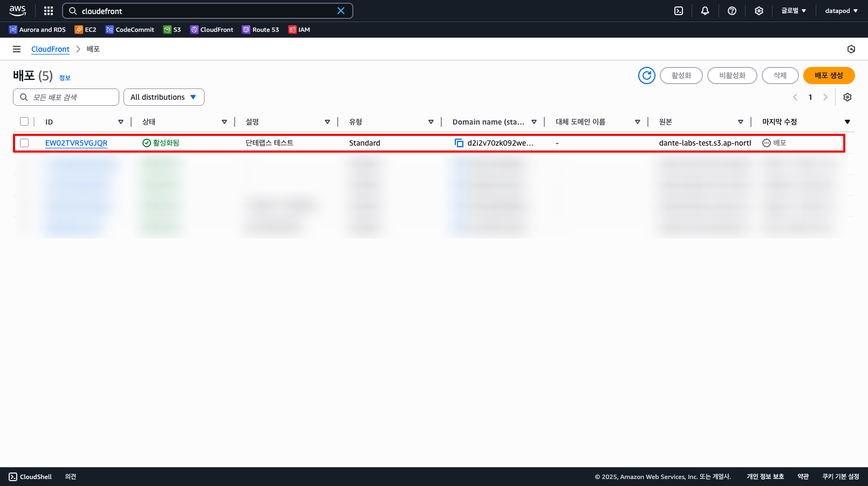
Task: Open the Aurora and RDS shortcut
Action: click(37, 30)
